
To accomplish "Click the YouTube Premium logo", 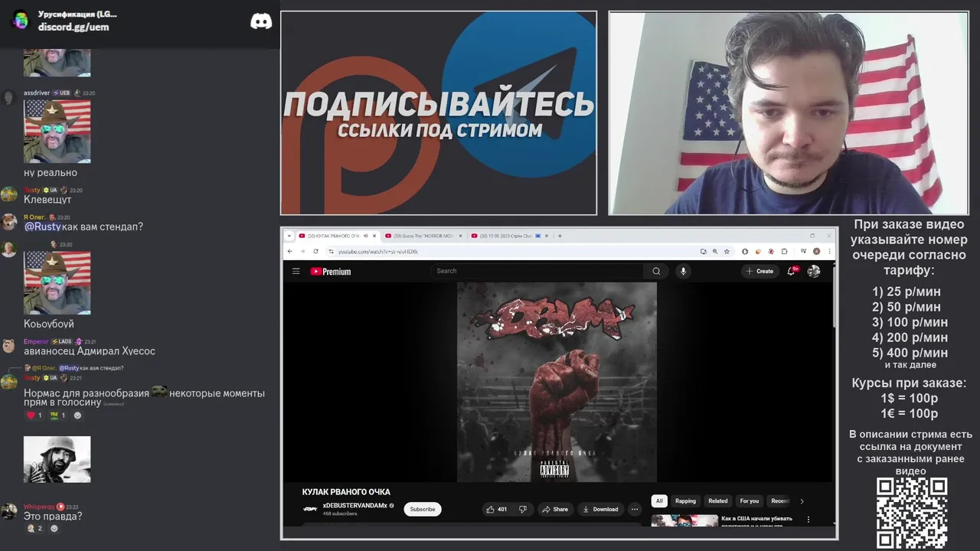I will pos(331,271).
